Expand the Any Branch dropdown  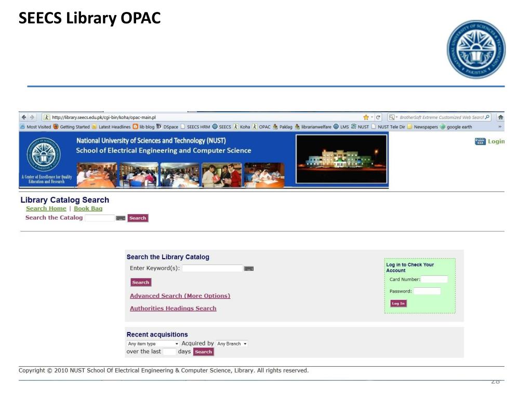pyautogui.click(x=232, y=344)
